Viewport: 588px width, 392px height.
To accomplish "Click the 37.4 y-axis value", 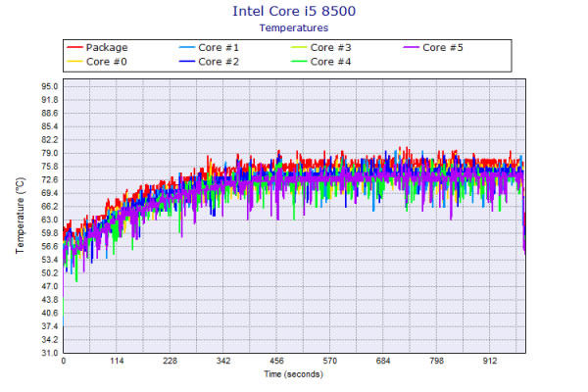I will pyautogui.click(x=50, y=326).
